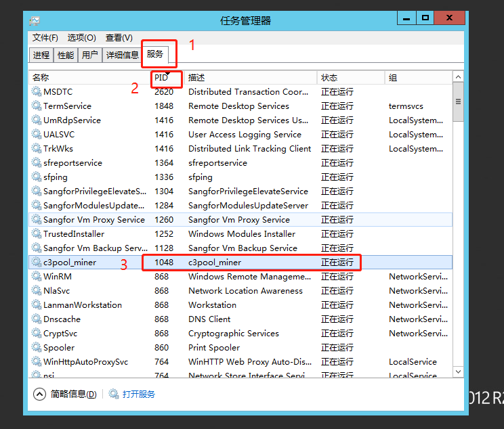Click the Dnscache service gear icon

pyautogui.click(x=37, y=319)
